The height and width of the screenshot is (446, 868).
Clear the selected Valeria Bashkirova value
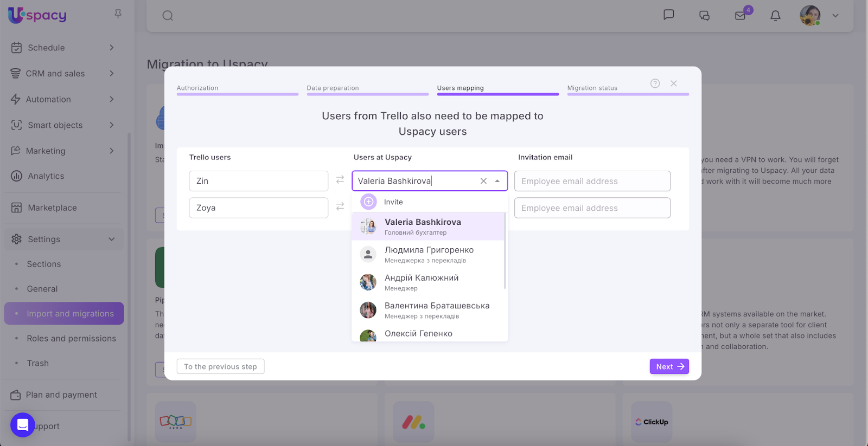coord(483,181)
